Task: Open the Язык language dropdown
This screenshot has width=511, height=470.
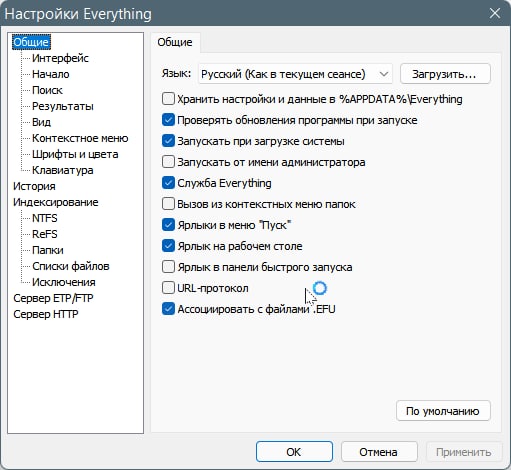Action: (x=295, y=74)
